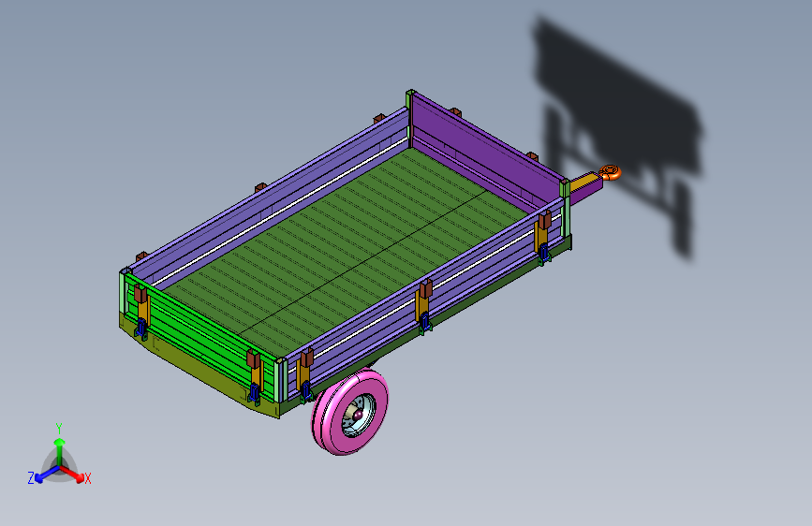Click the blue Z axis of the orientation triad
812x526 pixels.
click(x=46, y=475)
